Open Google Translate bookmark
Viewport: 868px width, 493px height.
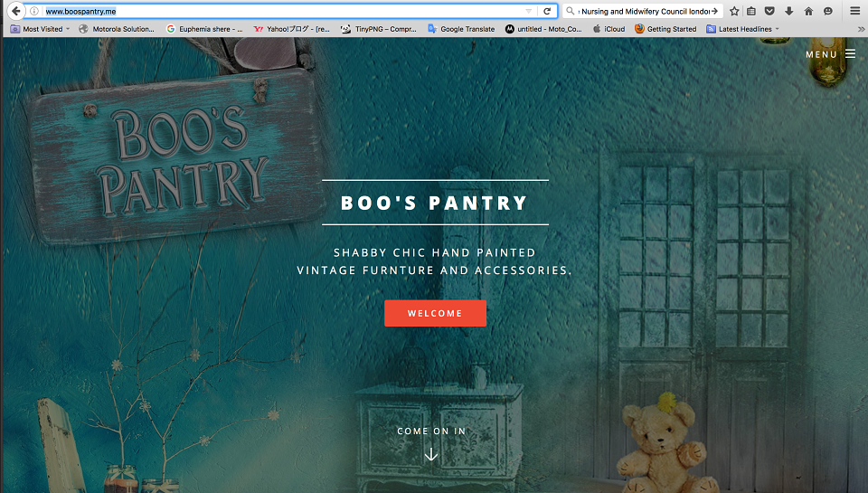click(x=462, y=29)
